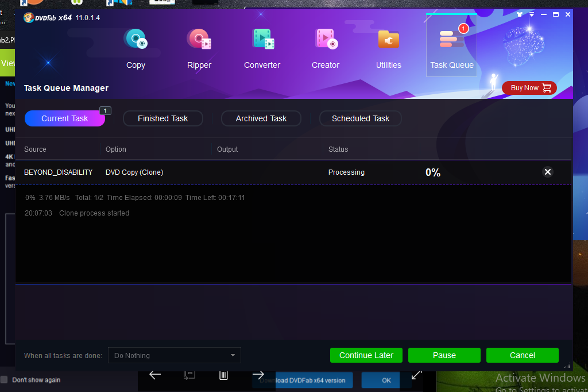Screen dimensions: 588x392
Task: Click the 'Time Elapsed: 00:00:09' text
Action: 144,198
